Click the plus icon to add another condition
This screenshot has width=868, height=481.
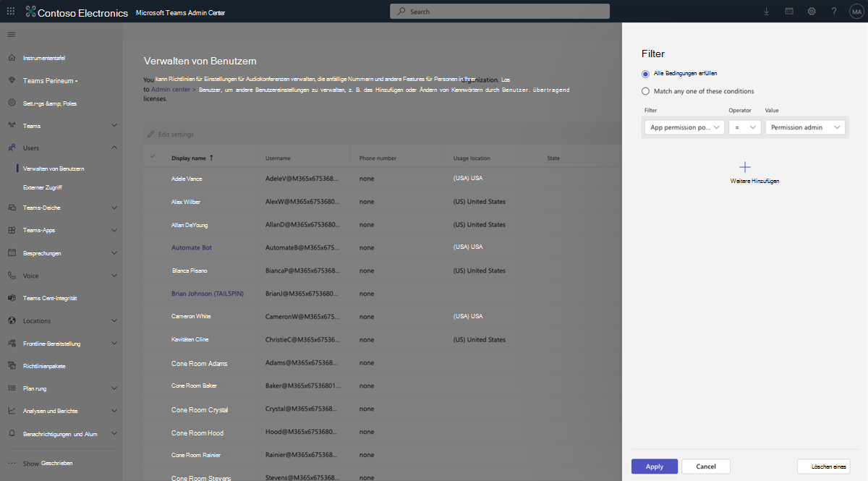[745, 167]
